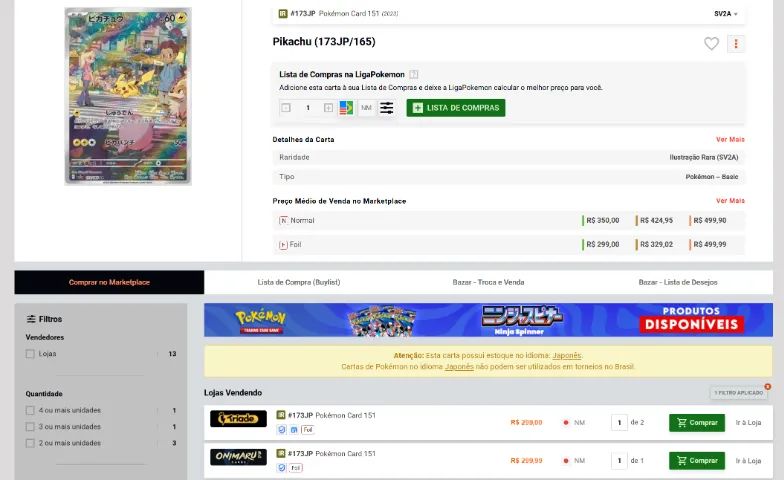
Task: Increase shopping list quantity with plus button
Action: [328, 108]
